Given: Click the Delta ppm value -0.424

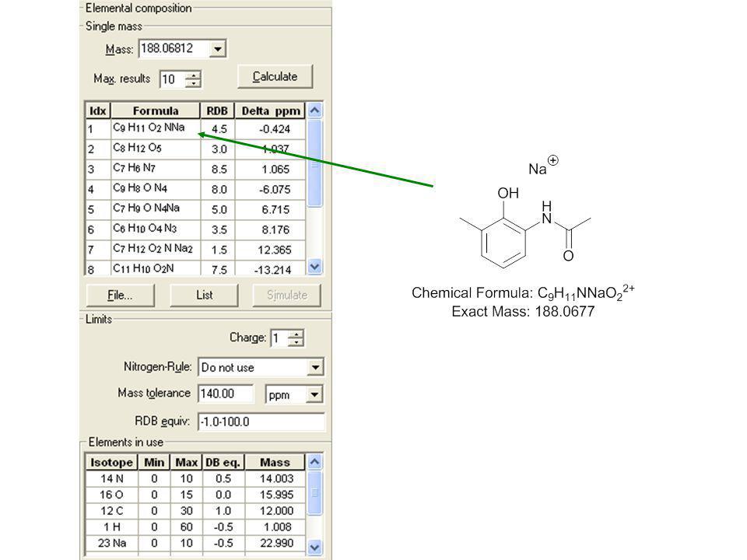Looking at the screenshot, I should (x=275, y=129).
